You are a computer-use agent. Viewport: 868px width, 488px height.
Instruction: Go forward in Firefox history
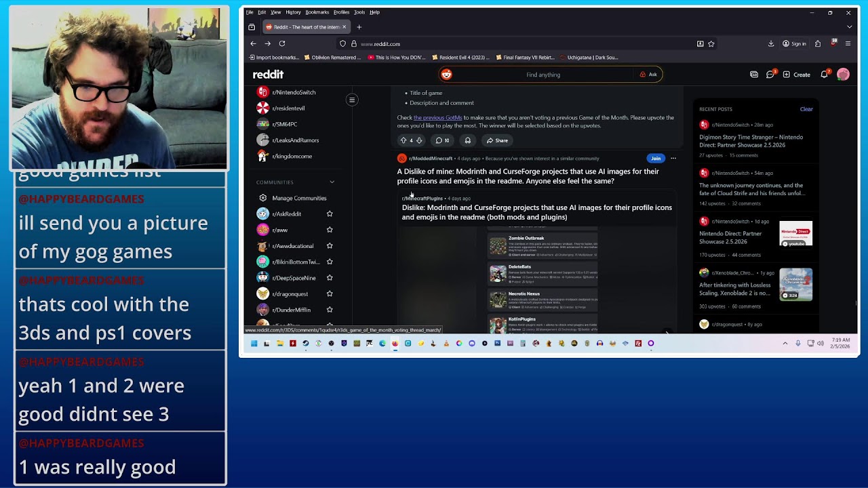click(268, 43)
